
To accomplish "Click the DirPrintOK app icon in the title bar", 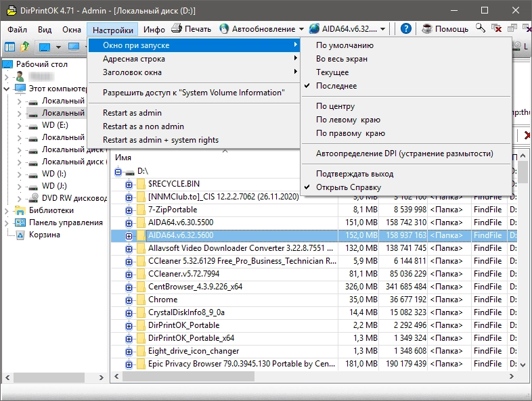I will coord(12,11).
